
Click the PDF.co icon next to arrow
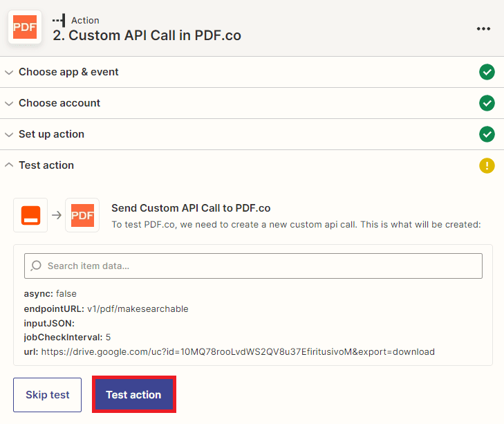[82, 215]
